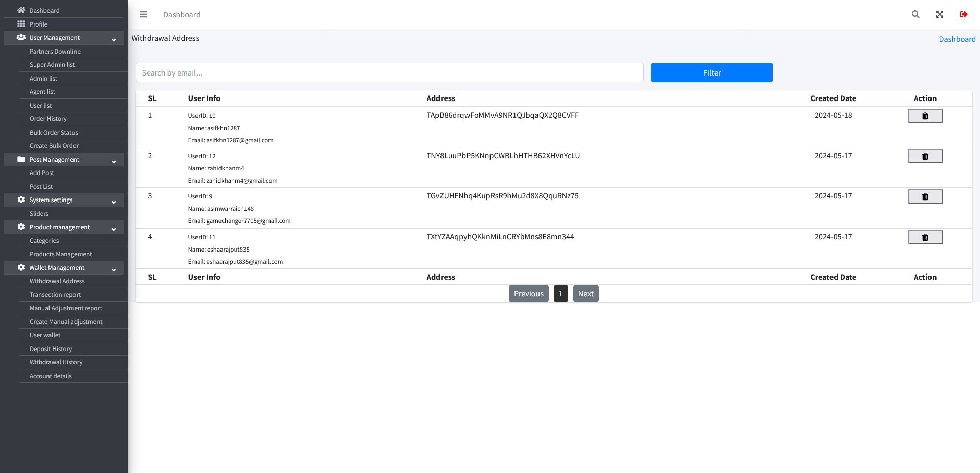Click the Previous pagination button
The image size is (980, 473).
point(528,293)
